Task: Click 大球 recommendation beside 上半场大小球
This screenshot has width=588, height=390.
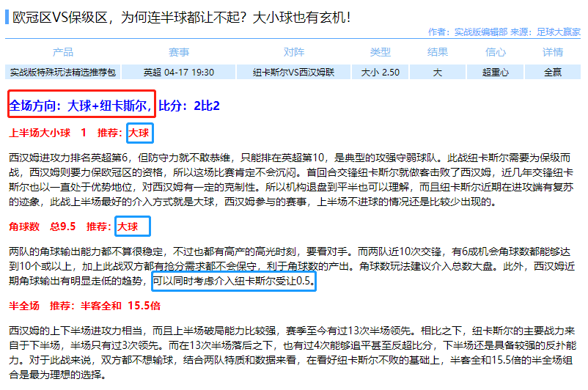Action: point(139,133)
